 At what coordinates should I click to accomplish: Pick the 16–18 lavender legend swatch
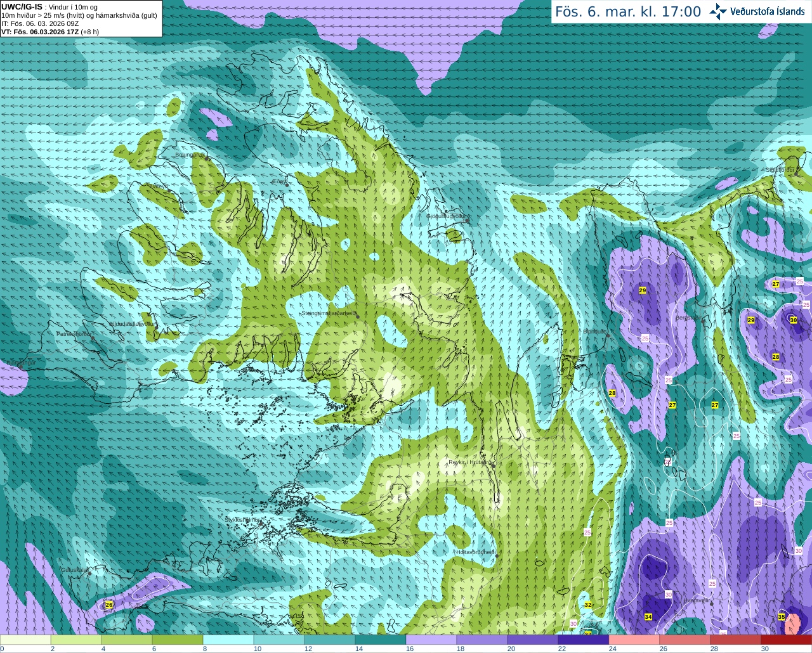tap(431, 640)
